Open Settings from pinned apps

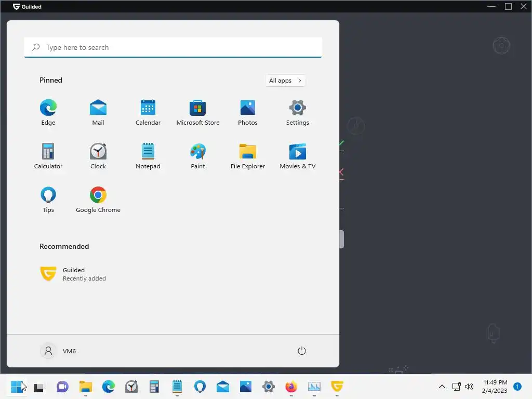(x=298, y=112)
